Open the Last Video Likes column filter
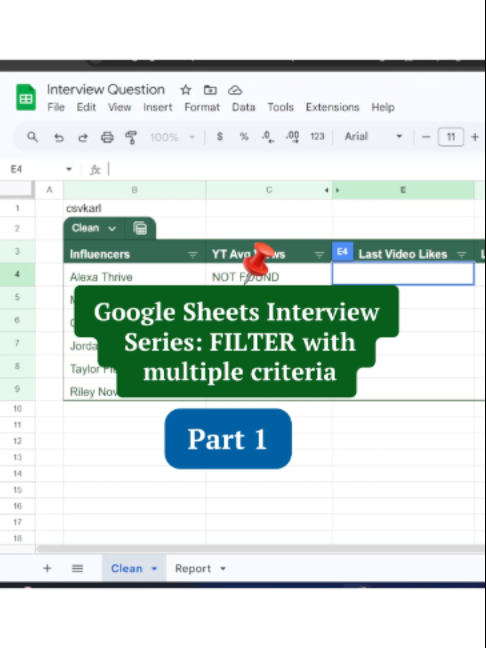This screenshot has height=648, width=486. point(462,255)
